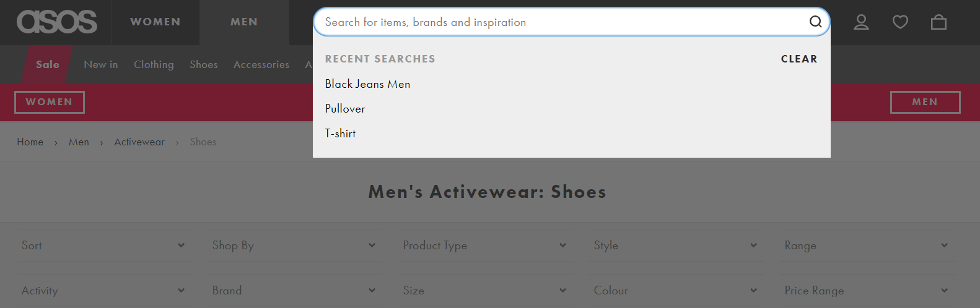This screenshot has width=980, height=308.
Task: Click the MEN banner button
Action: [925, 102]
